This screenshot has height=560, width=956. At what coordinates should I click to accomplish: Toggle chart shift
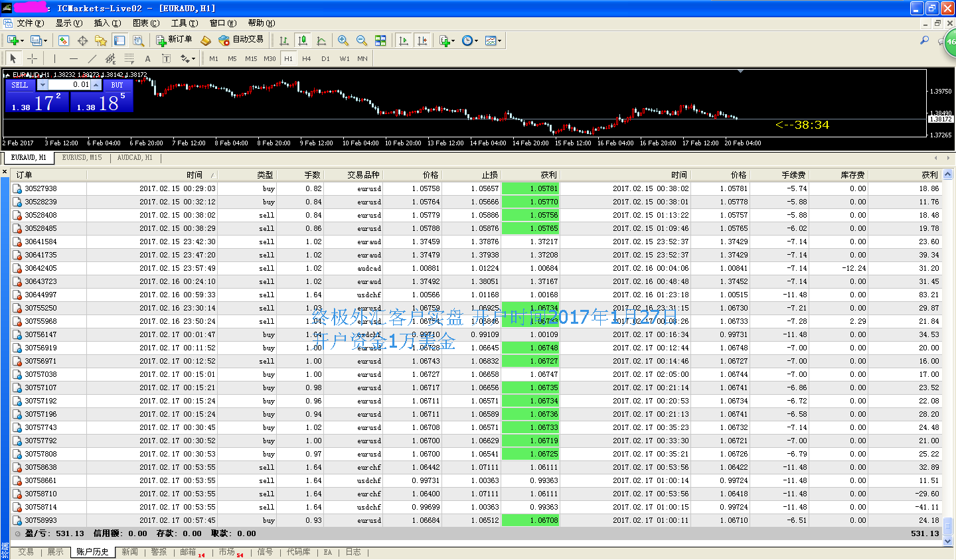[x=422, y=40]
